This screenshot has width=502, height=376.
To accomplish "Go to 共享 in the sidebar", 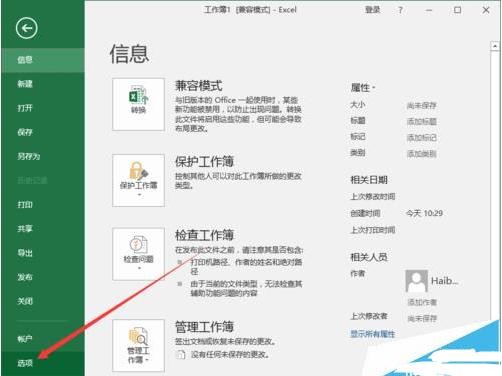I will [43, 229].
